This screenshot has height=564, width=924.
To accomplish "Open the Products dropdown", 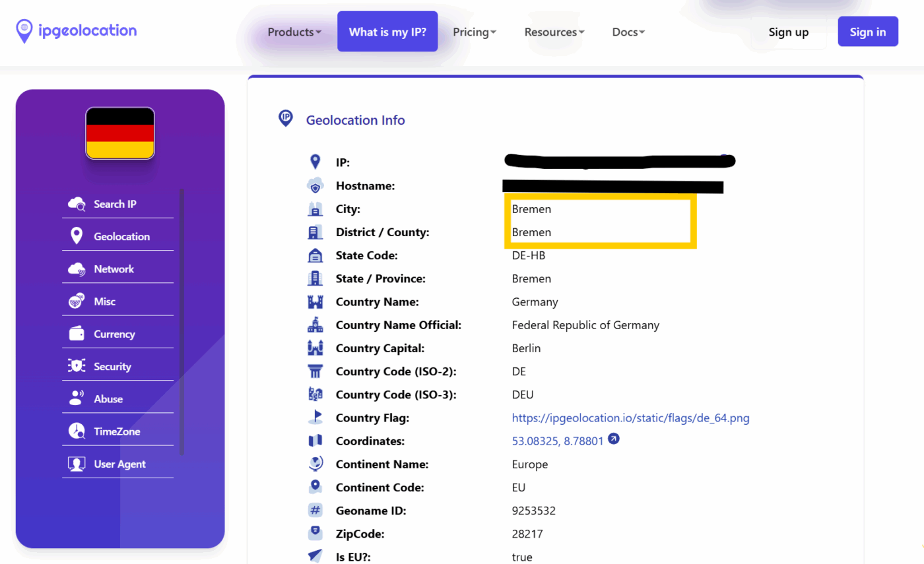I will point(294,31).
